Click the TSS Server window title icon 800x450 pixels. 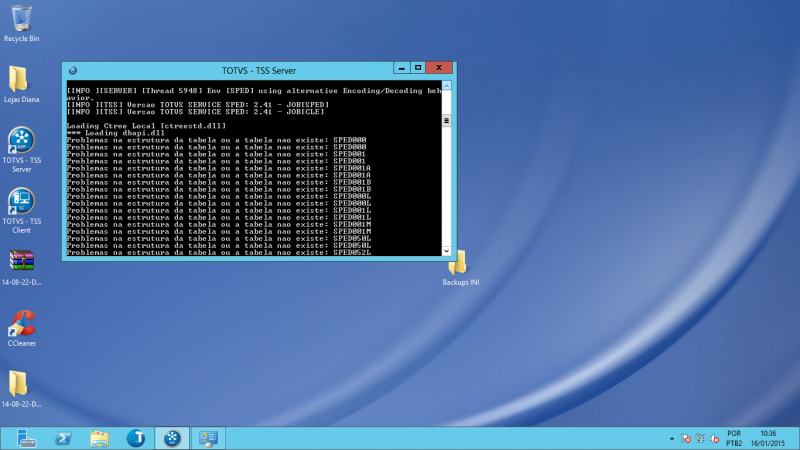click(x=72, y=70)
